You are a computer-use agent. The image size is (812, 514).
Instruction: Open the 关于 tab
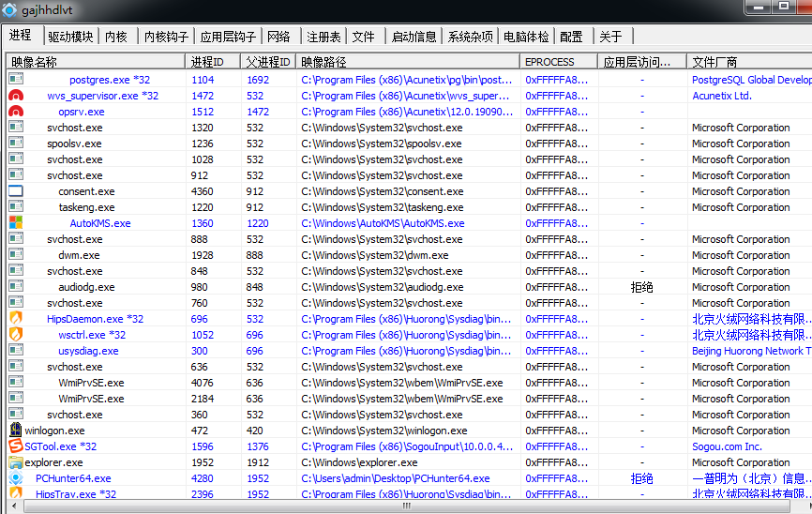611,37
